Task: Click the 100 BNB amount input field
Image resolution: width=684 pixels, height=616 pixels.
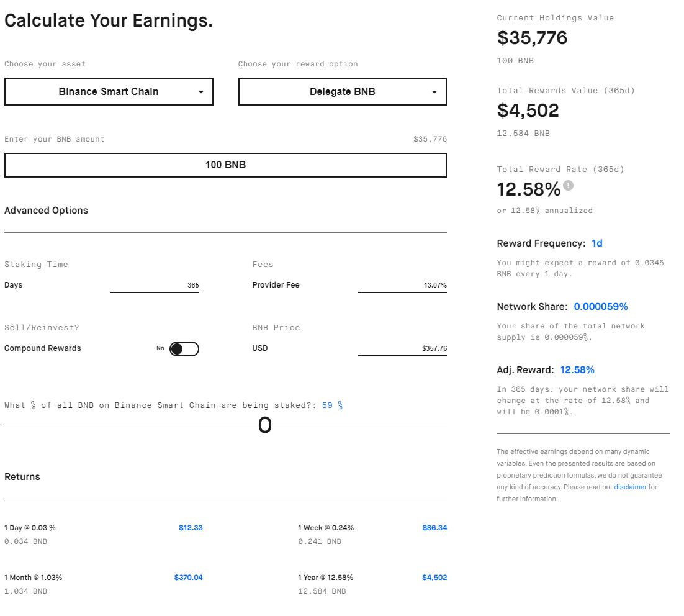Action: (x=225, y=165)
